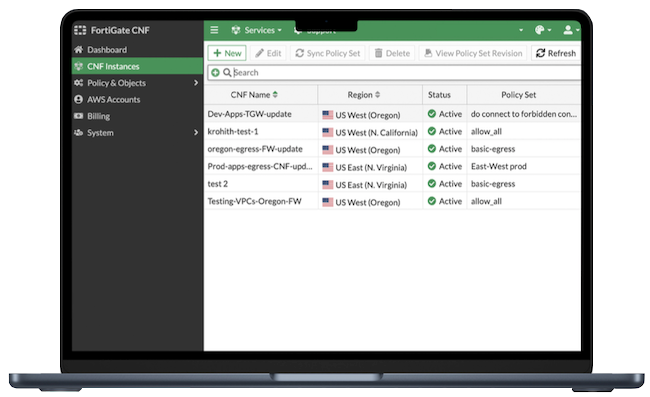Click the Dashboard home icon
Viewport: 650px width, 397px height.
tap(78, 50)
